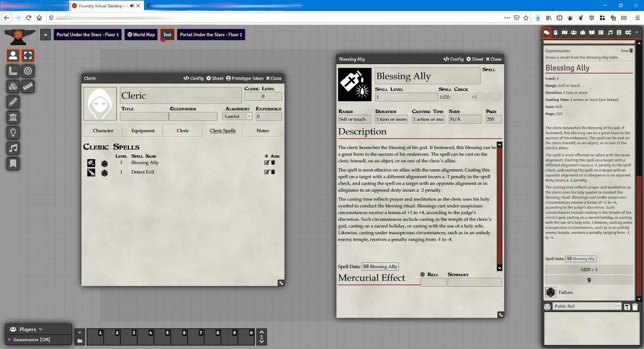The height and width of the screenshot is (349, 644).
Task: Open the Journal Entries book tab
Action: (592, 33)
